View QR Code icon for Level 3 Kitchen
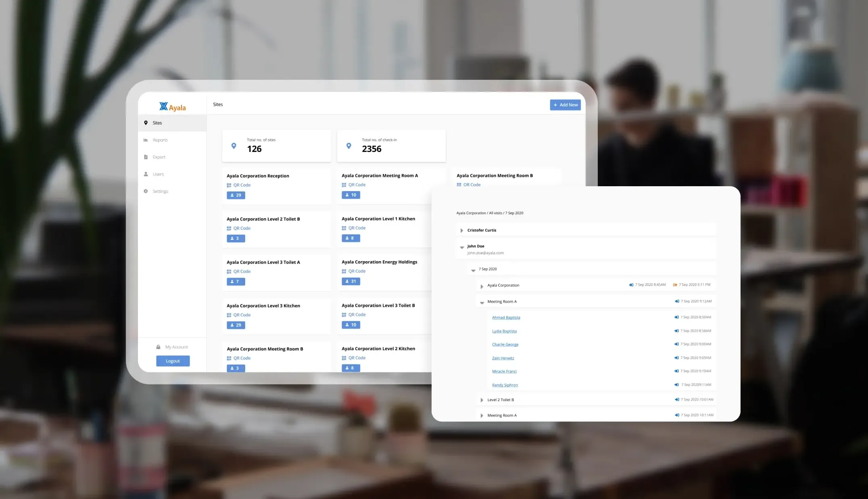Image resolution: width=868 pixels, height=499 pixels. pos(229,315)
